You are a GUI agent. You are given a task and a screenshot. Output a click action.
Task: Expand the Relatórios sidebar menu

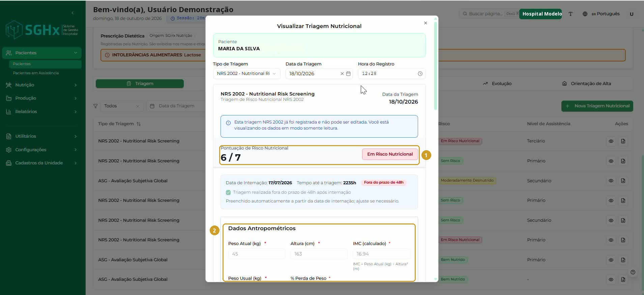tap(42, 112)
